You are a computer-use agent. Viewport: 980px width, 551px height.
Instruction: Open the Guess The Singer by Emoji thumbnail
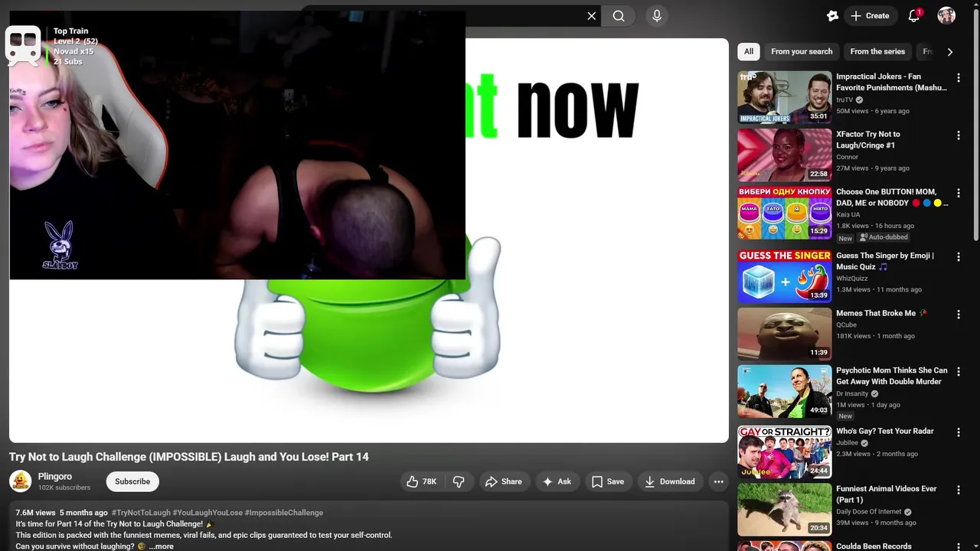click(784, 276)
